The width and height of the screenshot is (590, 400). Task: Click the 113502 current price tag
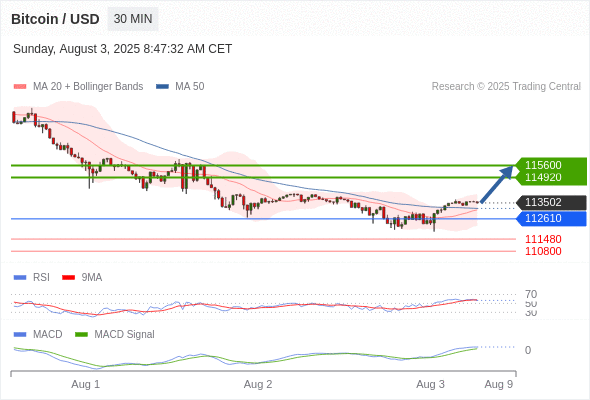pos(552,202)
